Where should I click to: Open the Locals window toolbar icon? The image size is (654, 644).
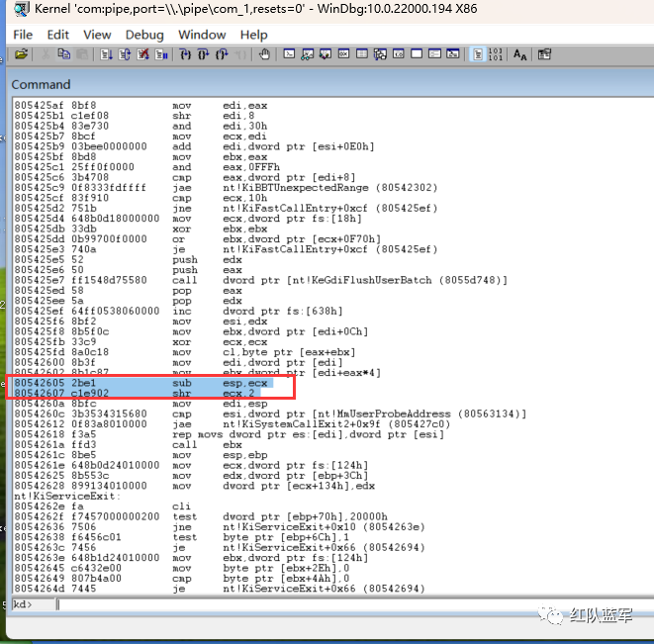coord(326,53)
